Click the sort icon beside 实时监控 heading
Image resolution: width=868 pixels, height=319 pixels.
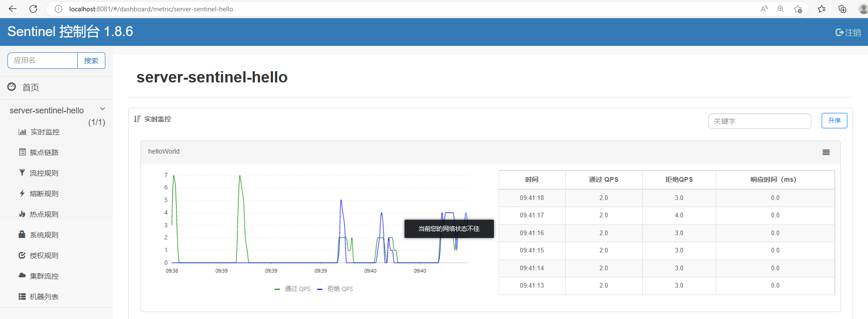click(137, 119)
